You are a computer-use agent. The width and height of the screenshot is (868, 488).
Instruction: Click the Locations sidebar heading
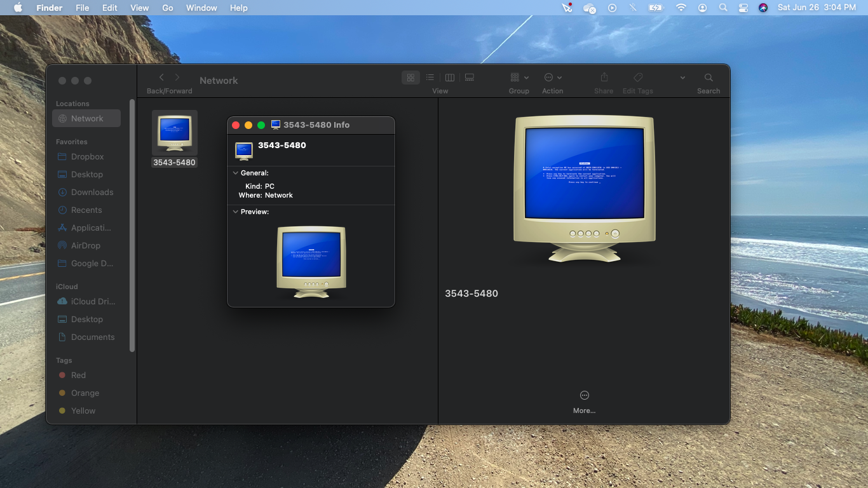pyautogui.click(x=72, y=104)
